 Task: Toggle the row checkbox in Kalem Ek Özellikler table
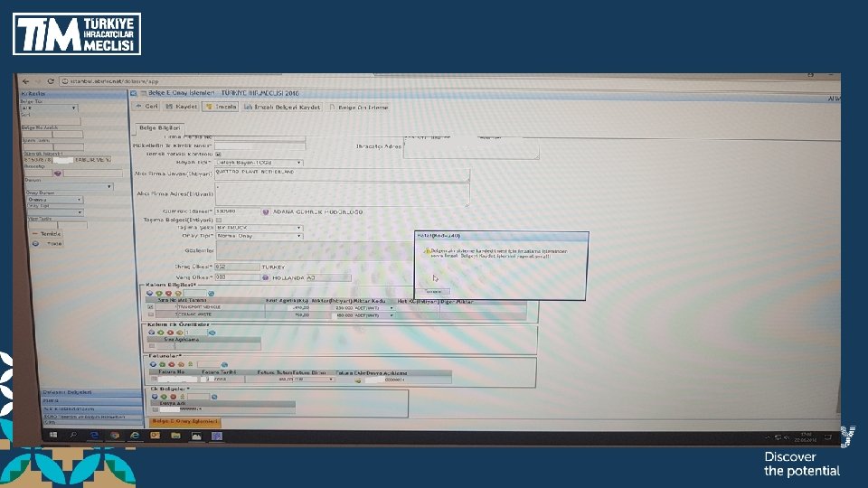152,346
